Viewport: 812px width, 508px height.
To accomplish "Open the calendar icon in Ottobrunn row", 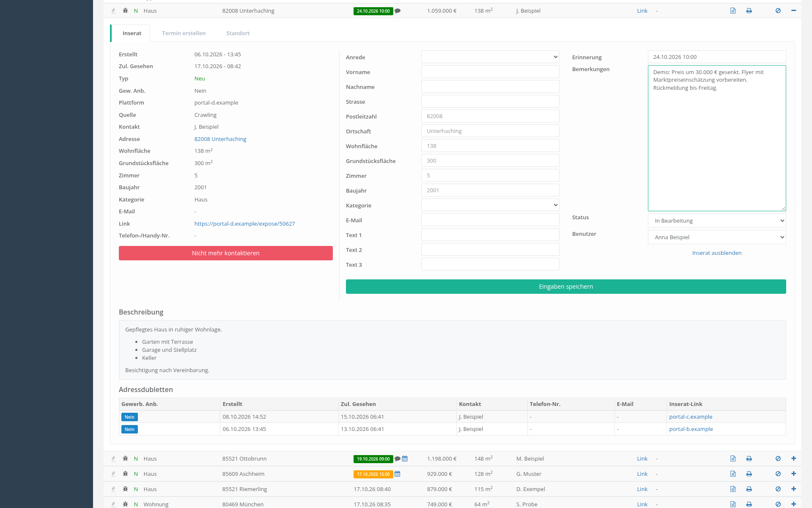I will 405,458.
